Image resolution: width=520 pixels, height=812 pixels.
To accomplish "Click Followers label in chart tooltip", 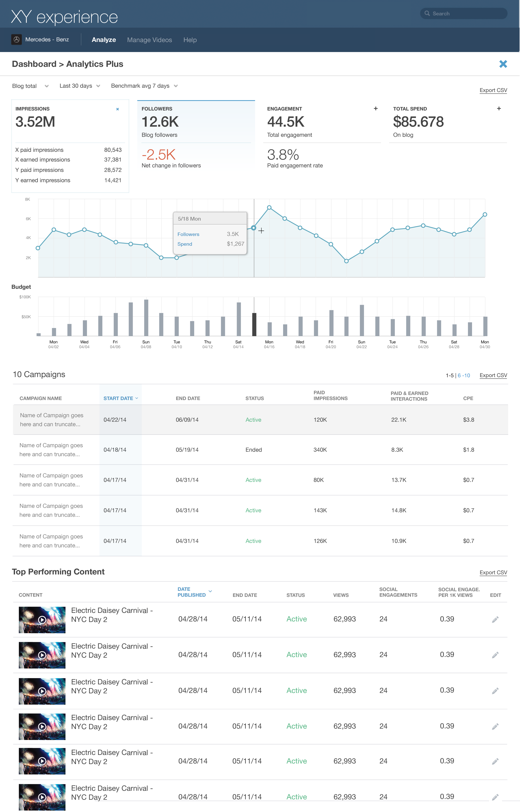I will click(188, 234).
